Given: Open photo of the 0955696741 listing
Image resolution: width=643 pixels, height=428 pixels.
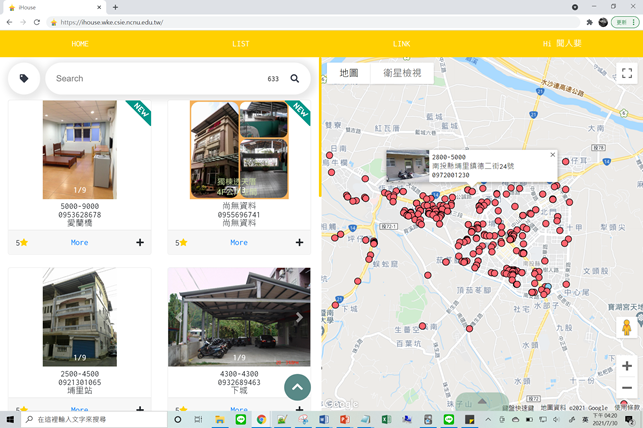Looking at the screenshot, I should (239, 150).
